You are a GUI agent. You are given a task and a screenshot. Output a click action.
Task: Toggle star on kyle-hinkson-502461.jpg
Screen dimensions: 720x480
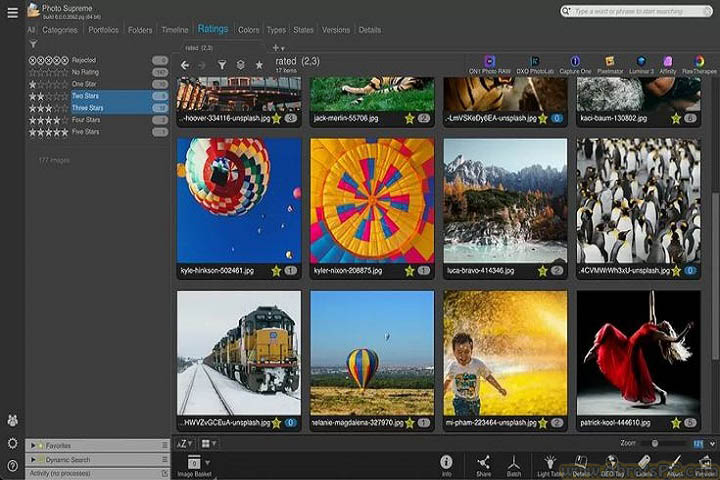coord(276,271)
